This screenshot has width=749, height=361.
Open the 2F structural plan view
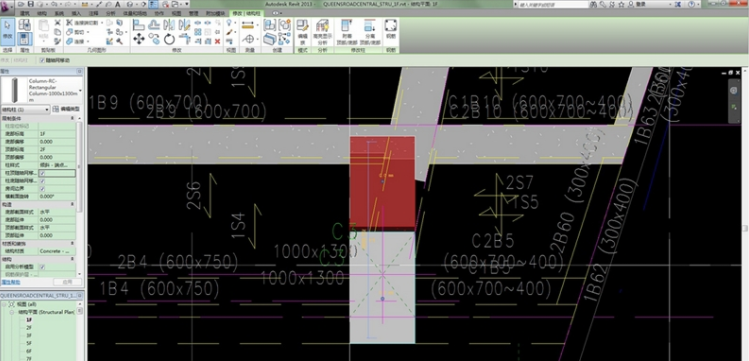[29, 328]
